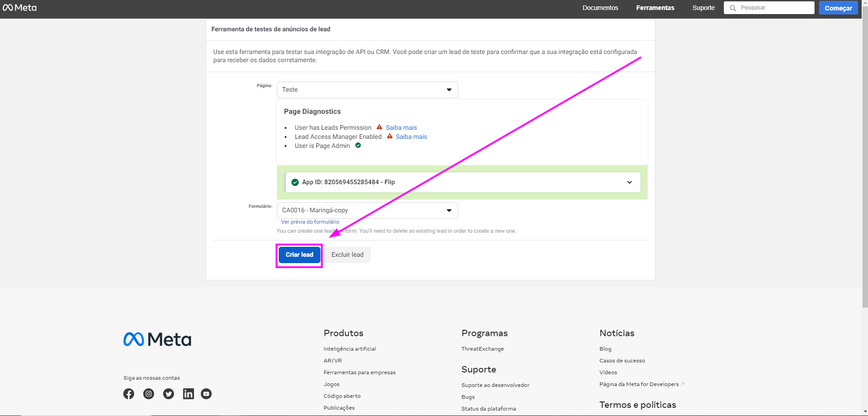Open Saiba mais for Lead Access Manager
This screenshot has height=416, width=868.
pos(411,137)
